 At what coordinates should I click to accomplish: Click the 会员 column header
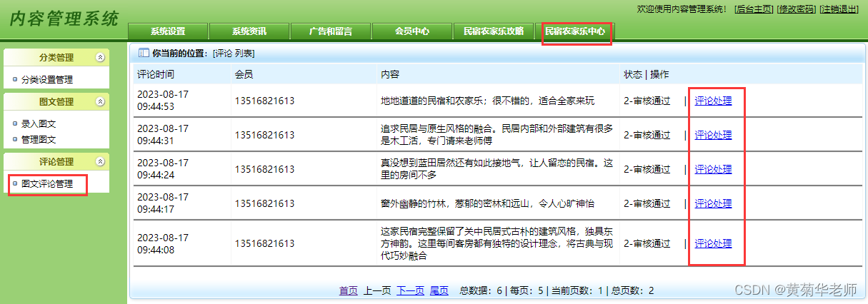(x=244, y=74)
